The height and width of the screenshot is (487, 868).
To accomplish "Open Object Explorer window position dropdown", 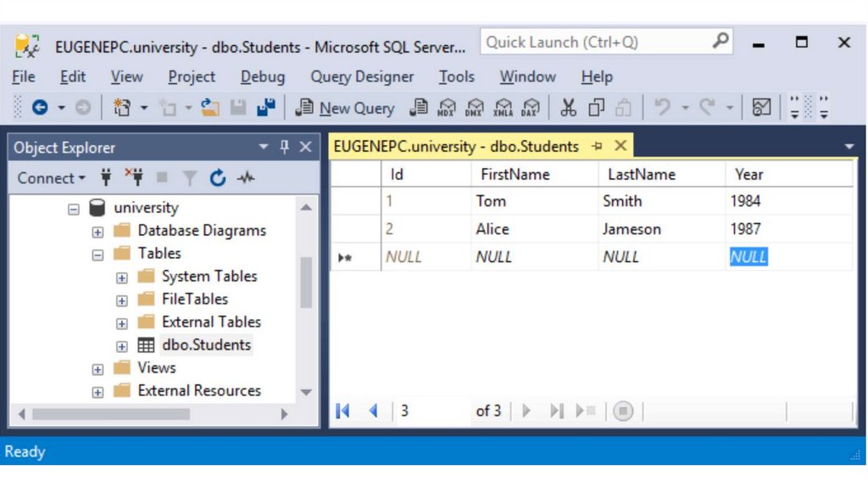I will point(264,147).
